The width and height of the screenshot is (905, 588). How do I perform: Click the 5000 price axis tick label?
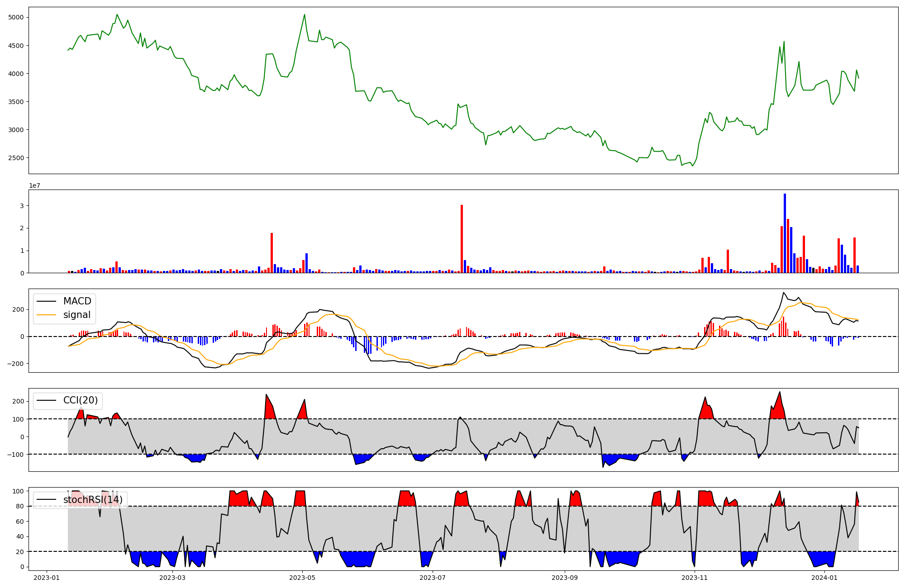click(x=16, y=17)
